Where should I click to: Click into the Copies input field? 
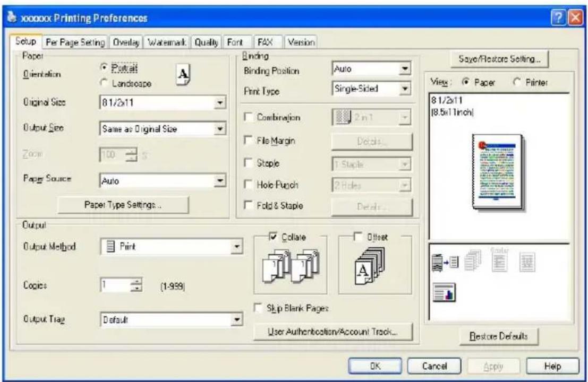(115, 285)
